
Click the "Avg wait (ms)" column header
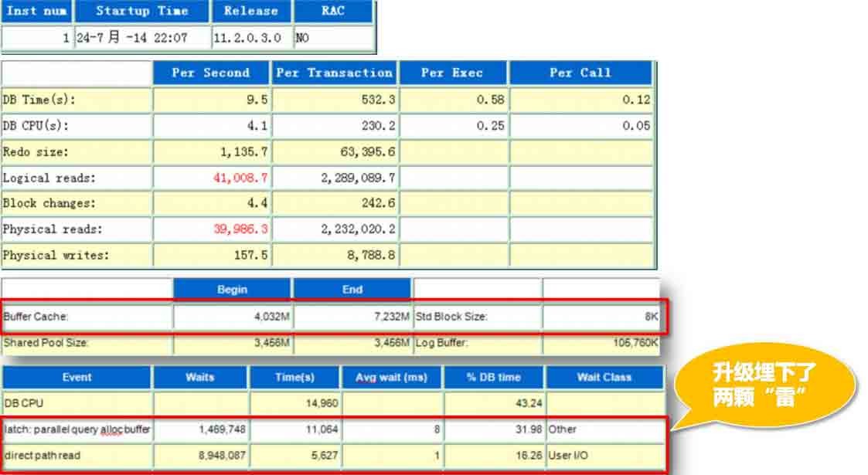click(392, 378)
